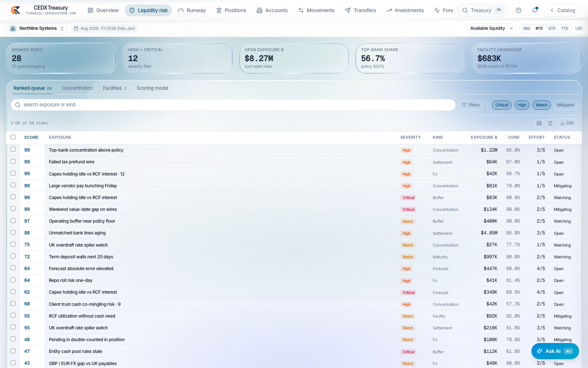Open Pending in double-counted in position row
The width and height of the screenshot is (588, 368).
294,340
